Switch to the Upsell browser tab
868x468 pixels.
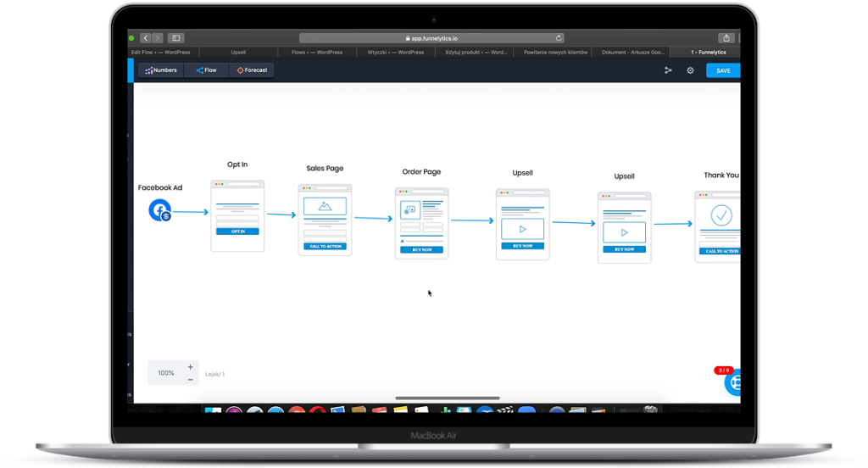point(238,52)
